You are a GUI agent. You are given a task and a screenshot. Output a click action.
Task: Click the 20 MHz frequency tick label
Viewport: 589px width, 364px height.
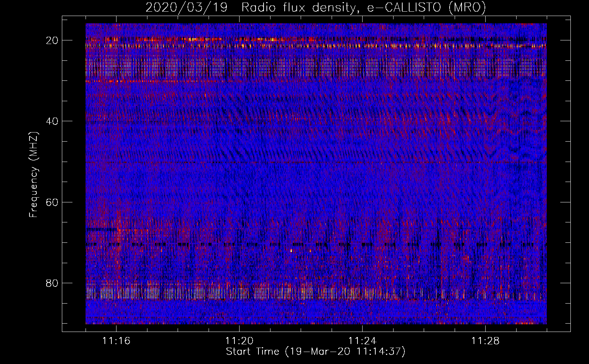[x=52, y=40]
